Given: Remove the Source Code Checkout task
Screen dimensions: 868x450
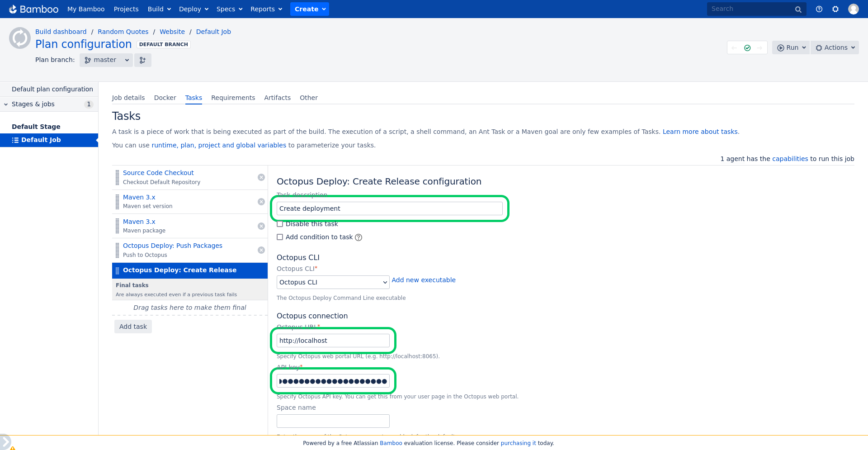Looking at the screenshot, I should [x=261, y=177].
